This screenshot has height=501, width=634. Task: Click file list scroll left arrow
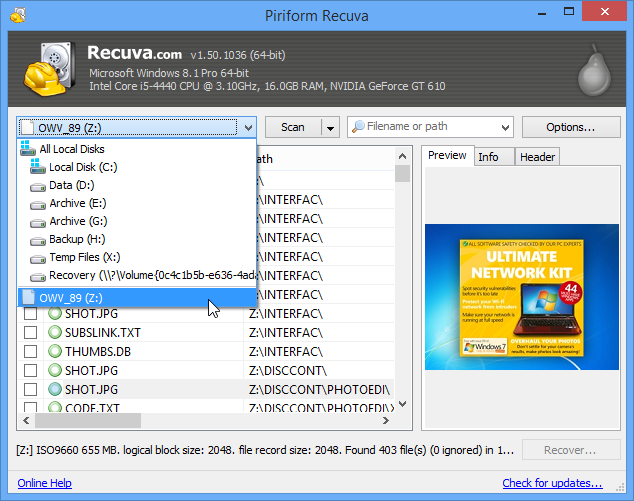[x=26, y=421]
